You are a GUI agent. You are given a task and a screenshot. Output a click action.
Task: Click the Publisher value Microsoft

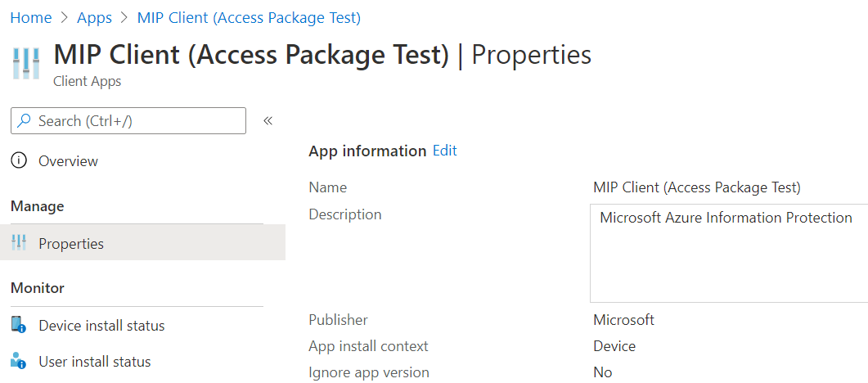tap(623, 320)
